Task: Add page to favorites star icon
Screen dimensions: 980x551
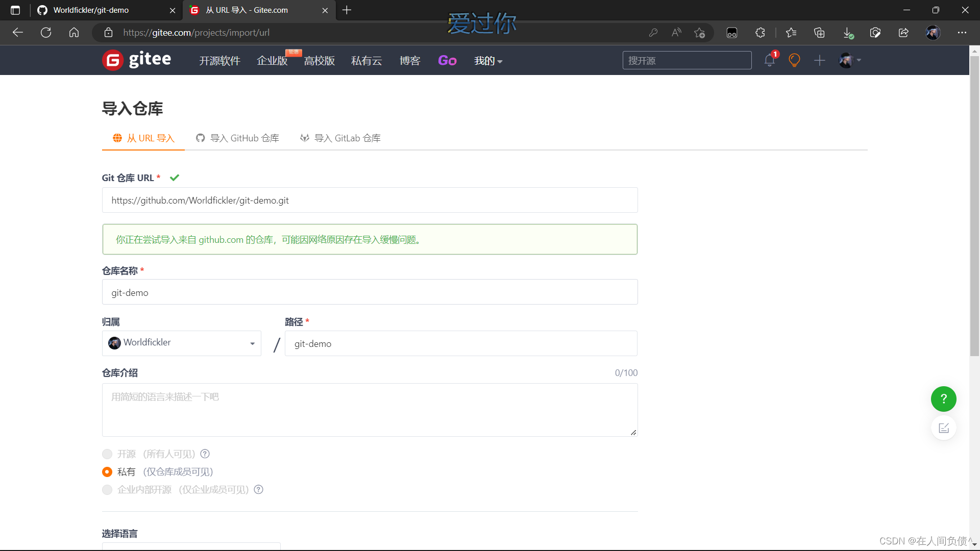Action: 699,33
